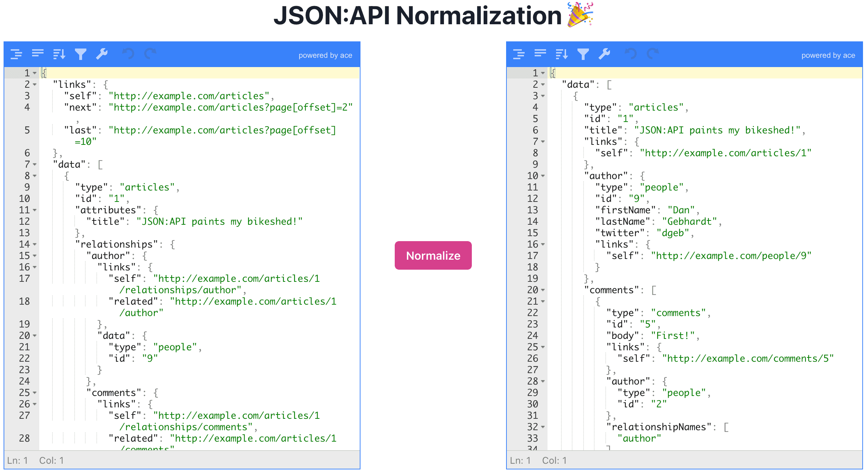868x473 pixels.
Task: Fold "relationships" block at left line 14
Action: pos(35,245)
